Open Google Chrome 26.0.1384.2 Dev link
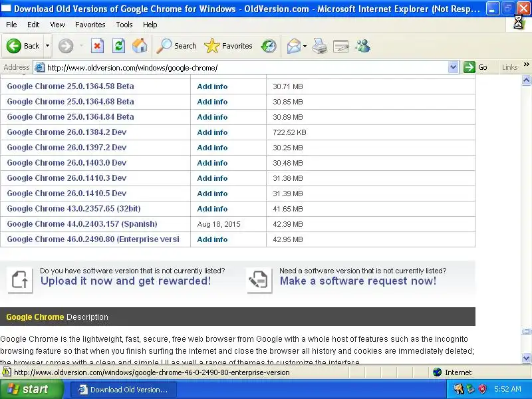The width and height of the screenshot is (532, 399). 66,132
